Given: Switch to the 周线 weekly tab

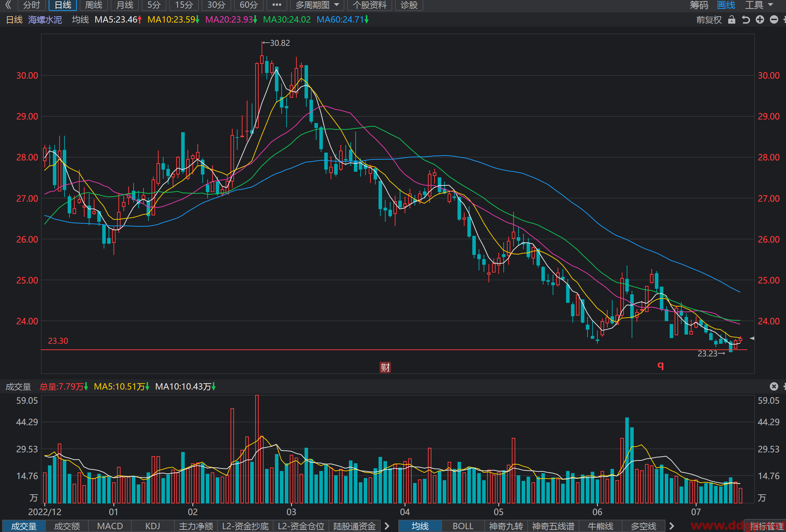Looking at the screenshot, I should pyautogui.click(x=94, y=5).
